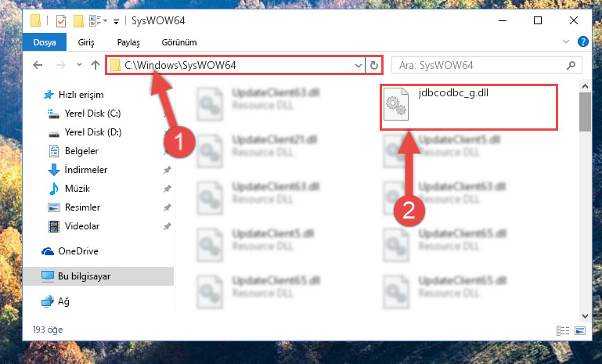Viewport: 602px width, 364px height.
Task: Open the recent locations dropdown arrow
Action: click(79, 65)
